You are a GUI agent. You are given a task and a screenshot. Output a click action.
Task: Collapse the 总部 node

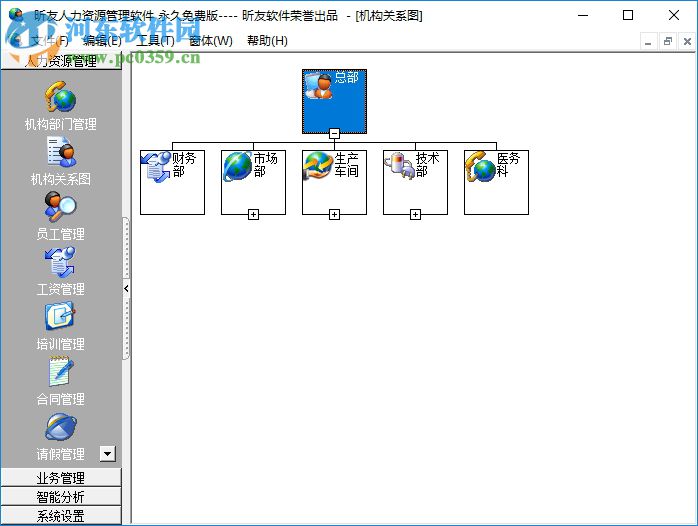point(334,133)
